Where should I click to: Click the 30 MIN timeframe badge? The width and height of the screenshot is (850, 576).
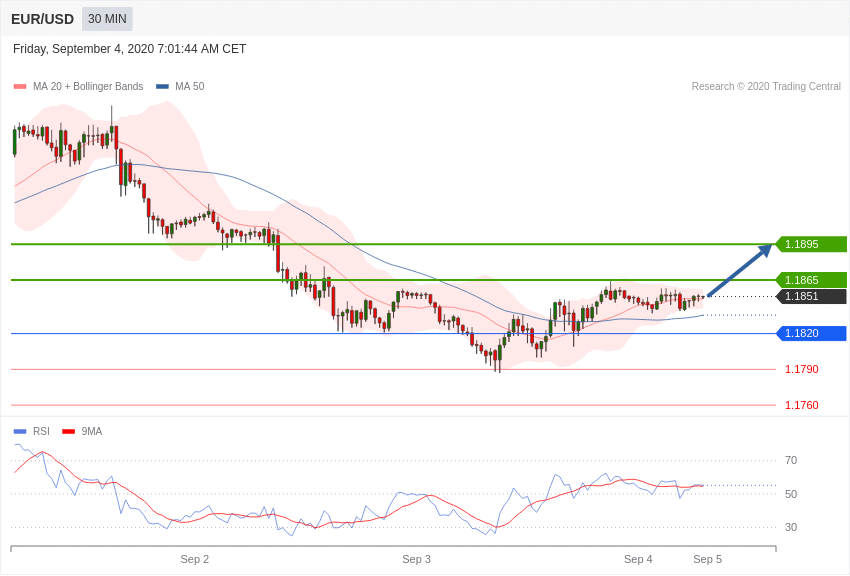(x=107, y=19)
